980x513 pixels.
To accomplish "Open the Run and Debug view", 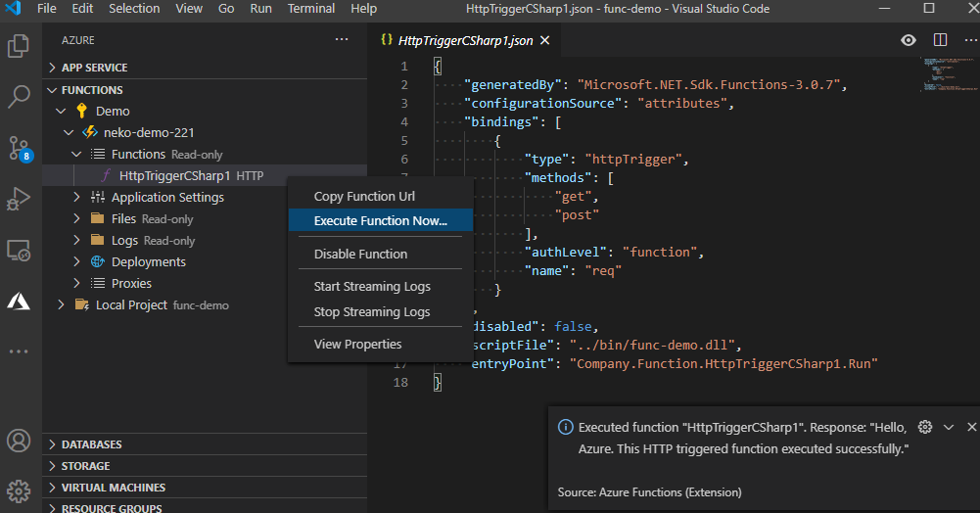I will coord(19,200).
